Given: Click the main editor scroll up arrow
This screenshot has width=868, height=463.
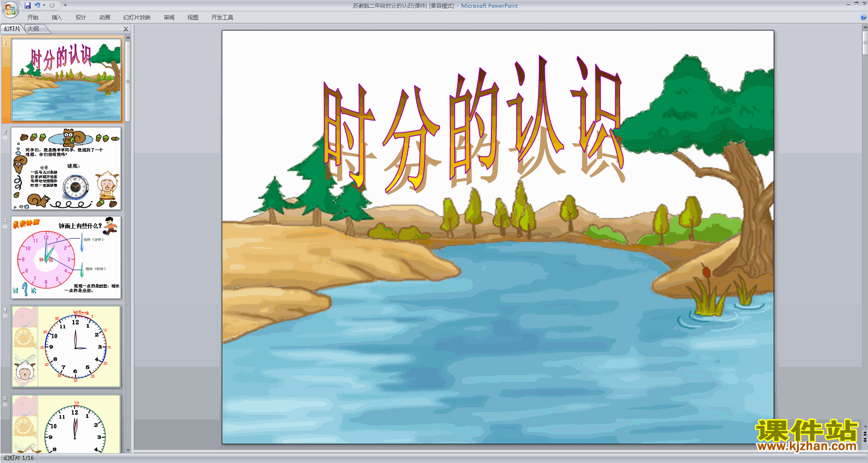Looking at the screenshot, I should pos(865,28).
